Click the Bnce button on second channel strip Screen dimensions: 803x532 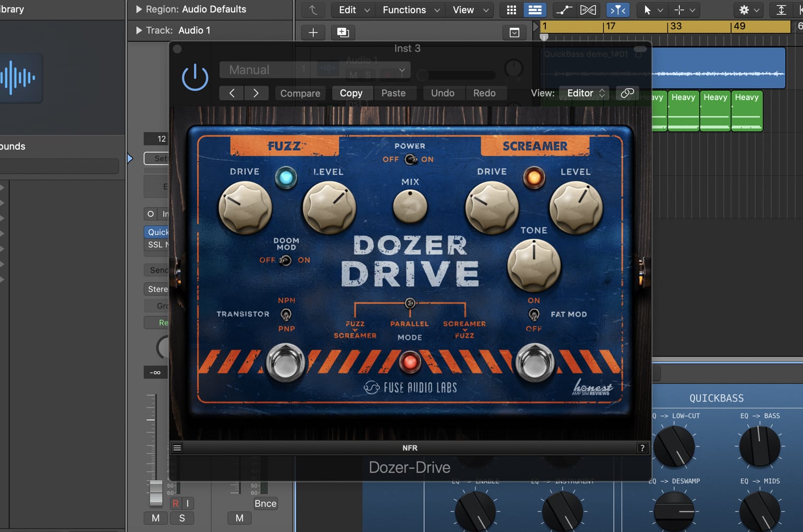[x=265, y=503]
